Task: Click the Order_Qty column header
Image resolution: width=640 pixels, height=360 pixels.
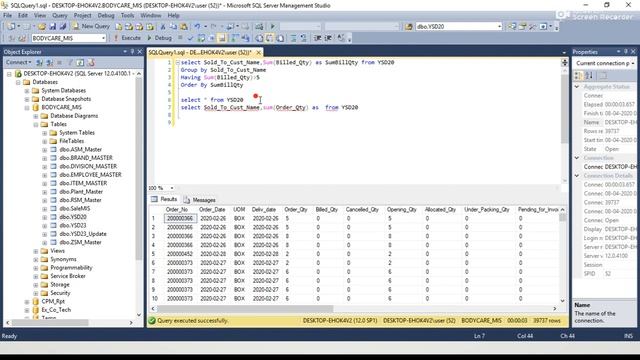Action: [x=296, y=209]
